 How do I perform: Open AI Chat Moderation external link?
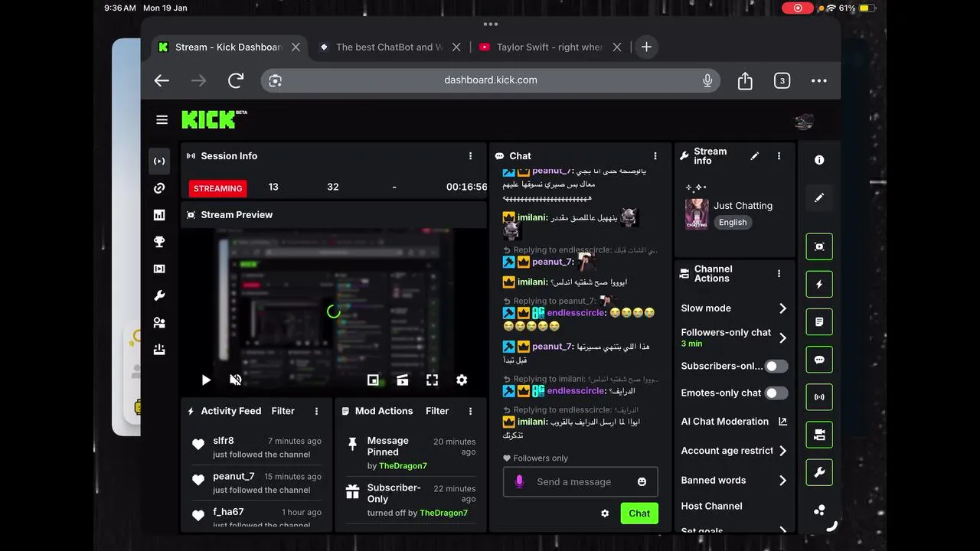[782, 422]
